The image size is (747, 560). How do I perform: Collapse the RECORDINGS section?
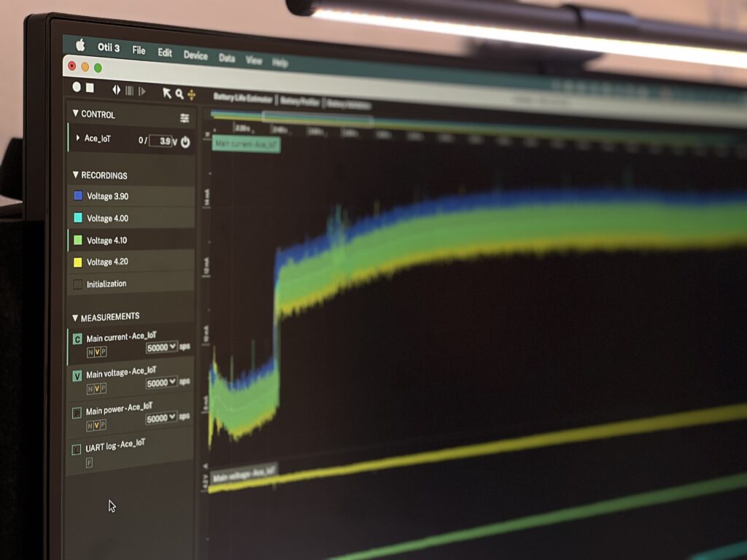(x=75, y=175)
